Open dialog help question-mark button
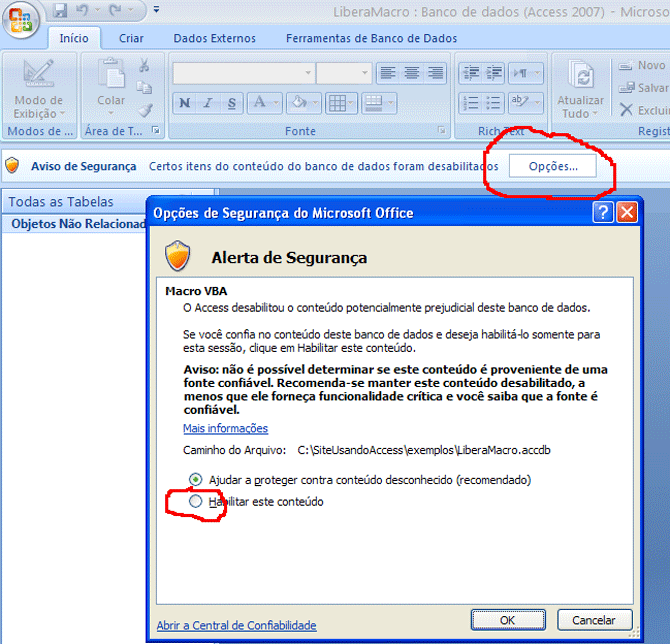Screen dimensions: 670x644 tap(603, 212)
